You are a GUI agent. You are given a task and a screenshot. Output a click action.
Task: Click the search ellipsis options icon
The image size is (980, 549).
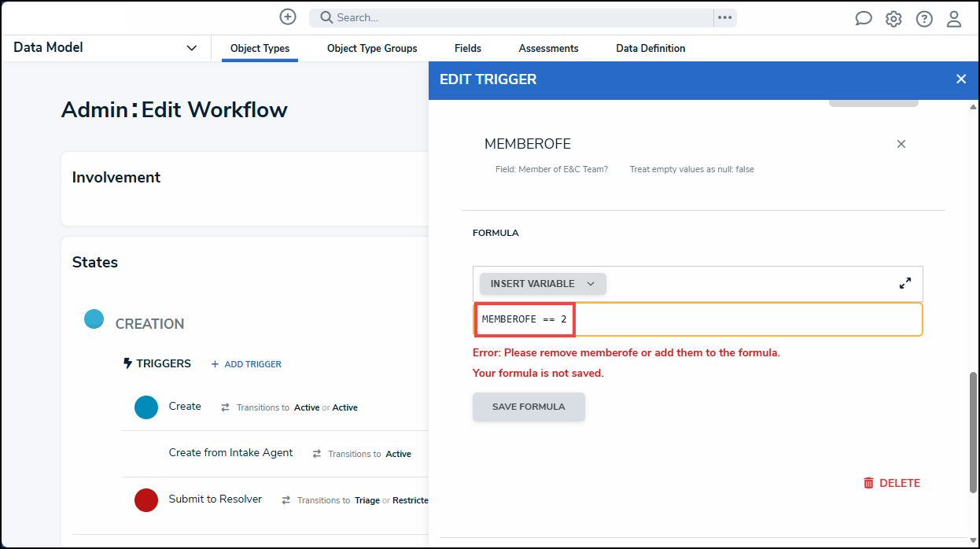tap(724, 17)
